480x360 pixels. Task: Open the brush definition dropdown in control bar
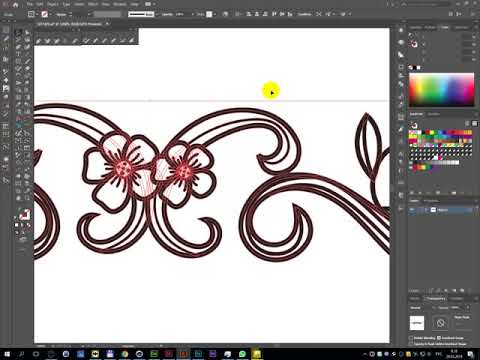(x=157, y=14)
